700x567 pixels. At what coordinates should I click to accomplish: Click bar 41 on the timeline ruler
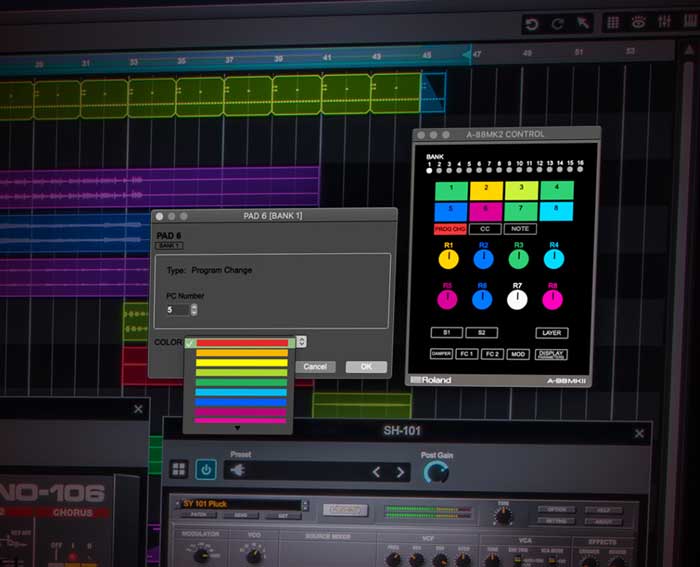(327, 58)
